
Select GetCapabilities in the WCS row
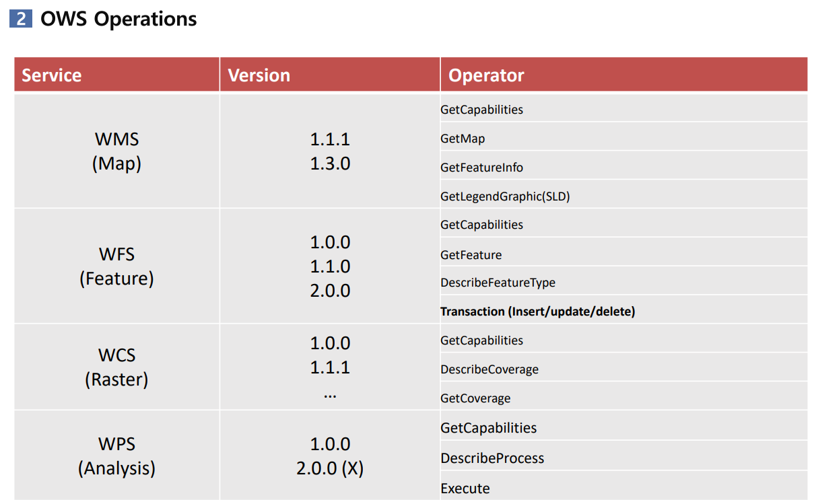[624, 339]
